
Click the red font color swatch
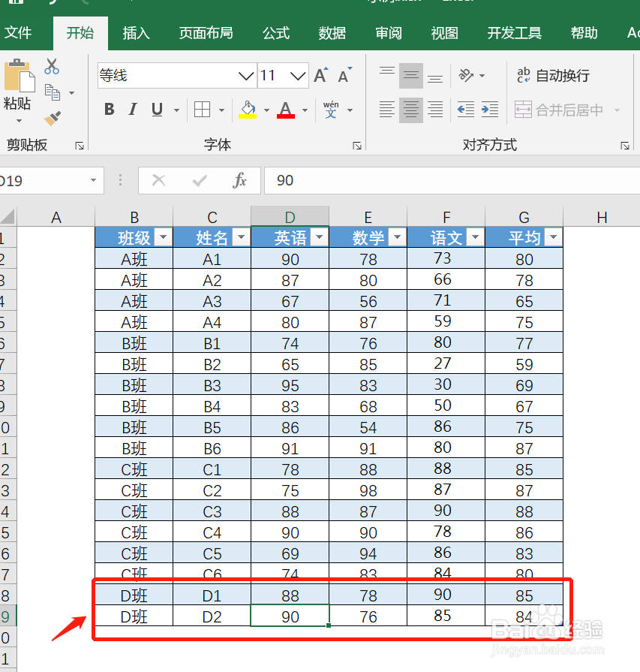point(285,115)
